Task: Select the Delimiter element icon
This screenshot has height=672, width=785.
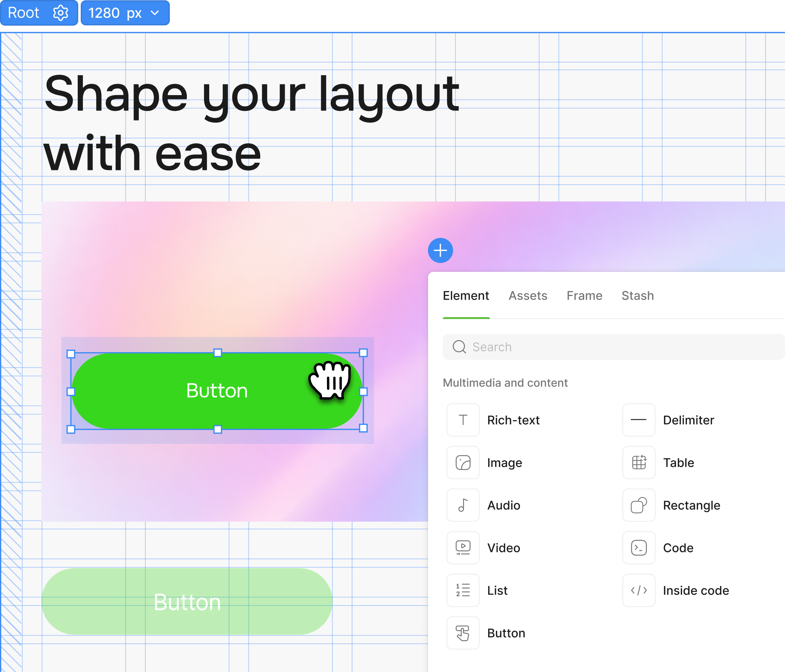Action: coord(639,420)
